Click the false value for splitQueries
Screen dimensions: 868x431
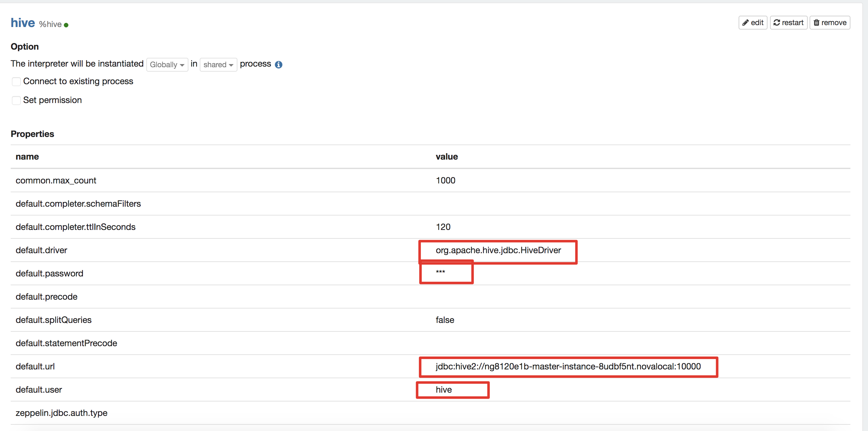(x=445, y=320)
